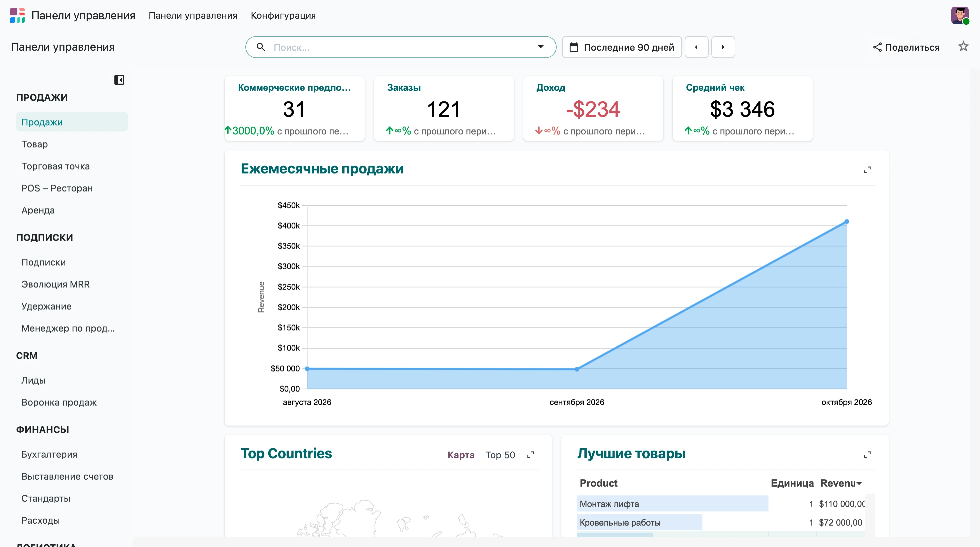Open POS – Ресторан dashboard

click(x=72, y=188)
